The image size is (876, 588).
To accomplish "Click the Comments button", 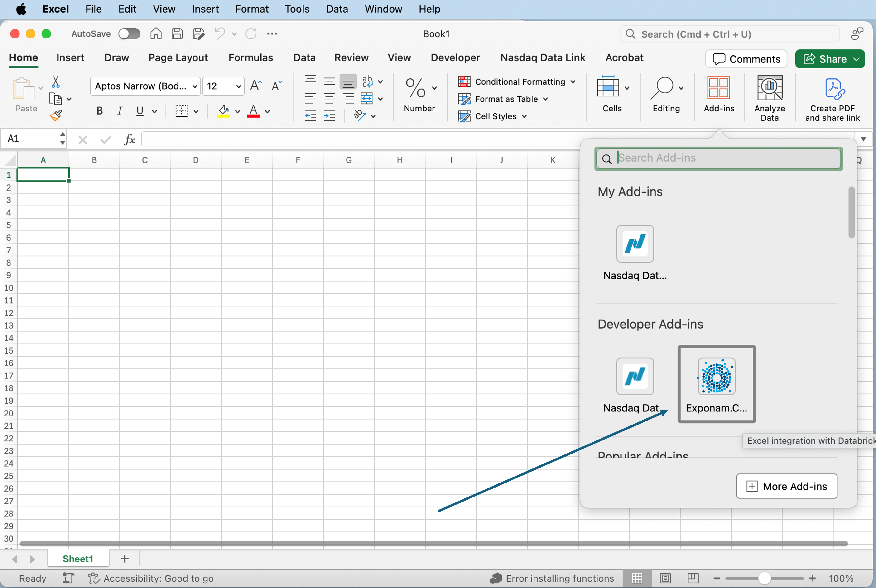I will tap(746, 59).
